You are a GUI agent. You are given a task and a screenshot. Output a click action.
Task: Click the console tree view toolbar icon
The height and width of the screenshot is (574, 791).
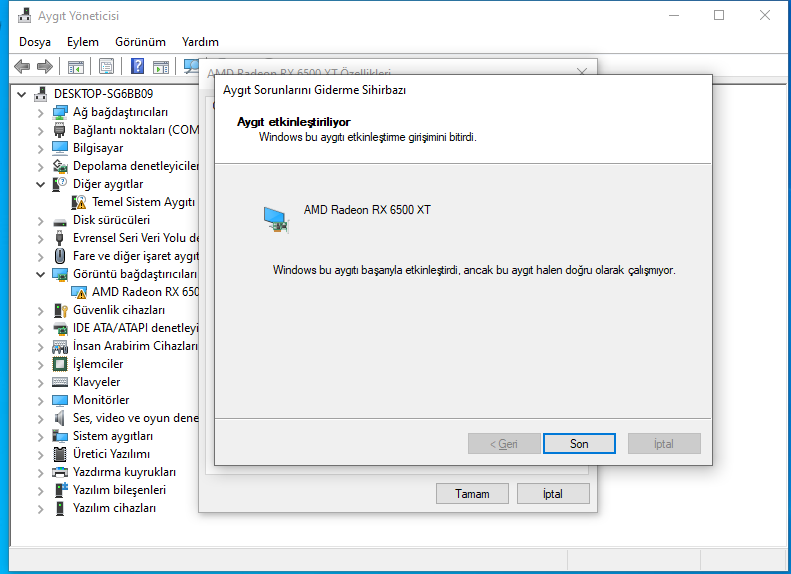(76, 67)
